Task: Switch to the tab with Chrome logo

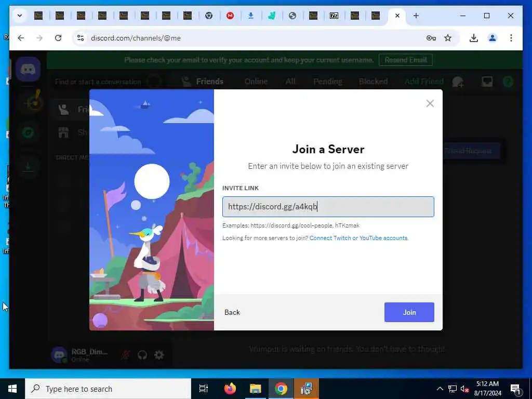Action: pos(209,16)
